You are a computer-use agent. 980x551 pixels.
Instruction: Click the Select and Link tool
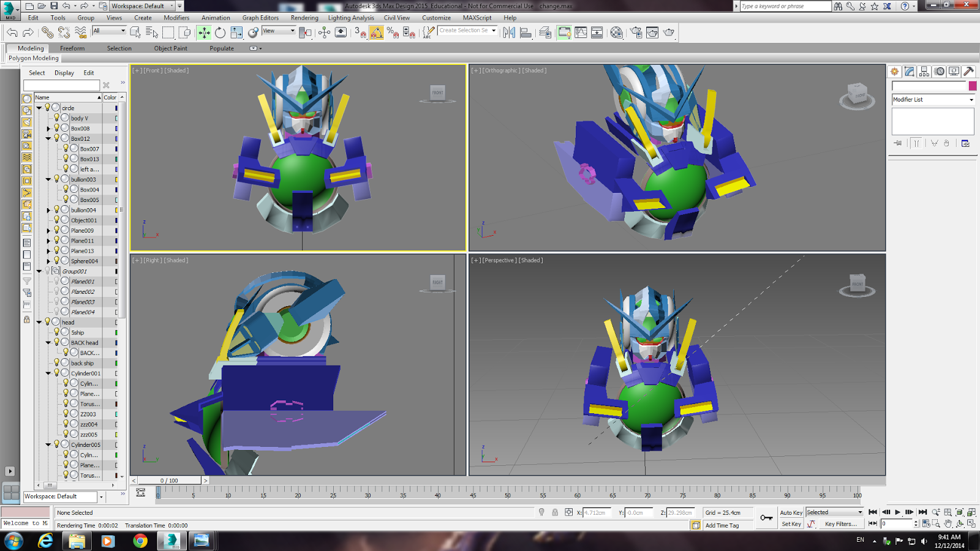click(47, 32)
